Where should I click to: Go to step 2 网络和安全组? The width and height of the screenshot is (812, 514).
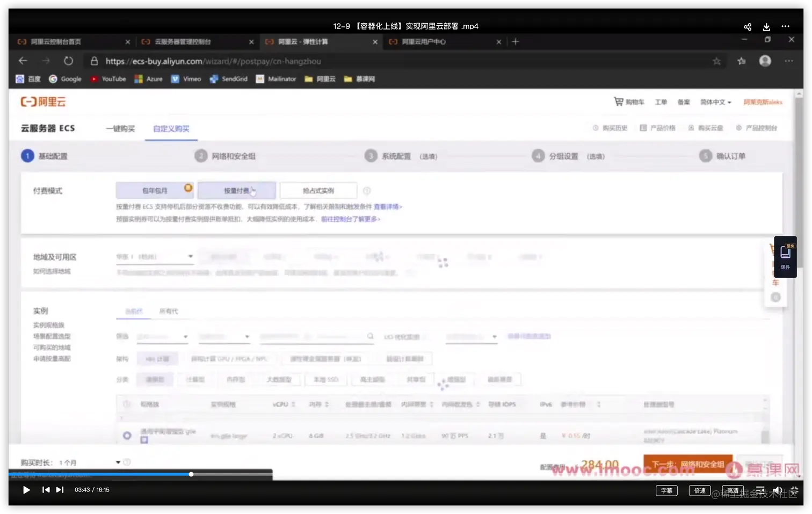pyautogui.click(x=225, y=156)
